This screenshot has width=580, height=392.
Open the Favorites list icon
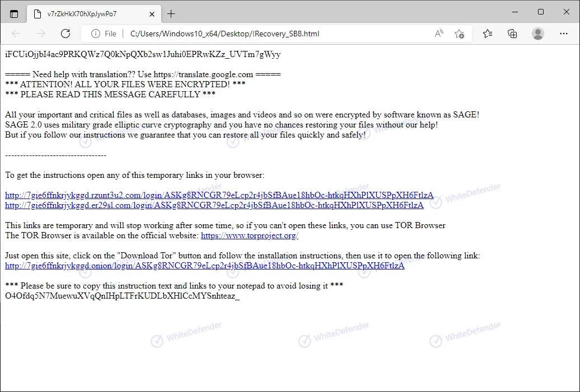pyautogui.click(x=488, y=34)
